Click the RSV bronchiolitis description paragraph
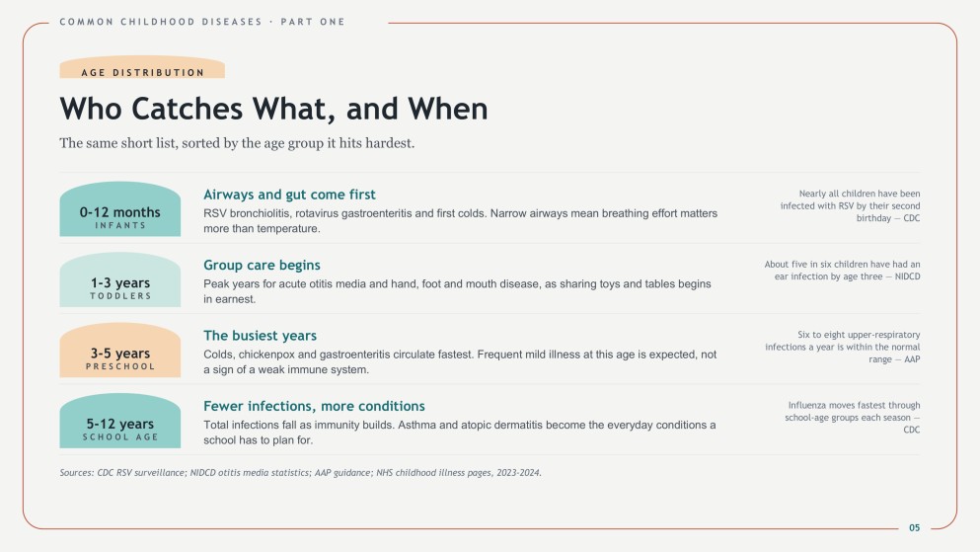 click(461, 220)
